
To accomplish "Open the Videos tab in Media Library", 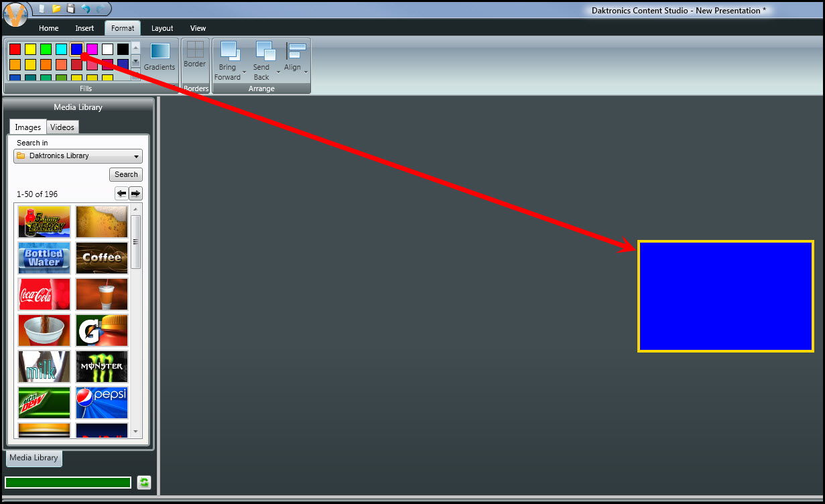I will pyautogui.click(x=62, y=127).
